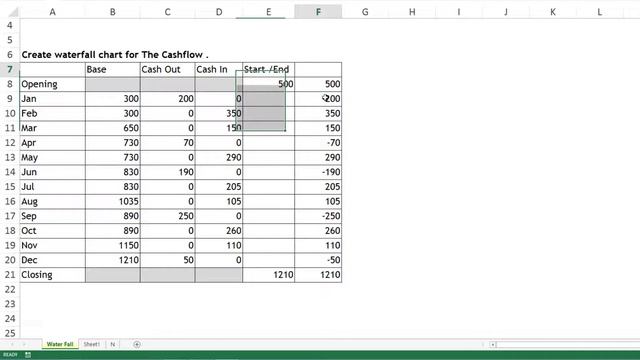Select row 4 header
This screenshot has width=640, height=360.
[10, 25]
